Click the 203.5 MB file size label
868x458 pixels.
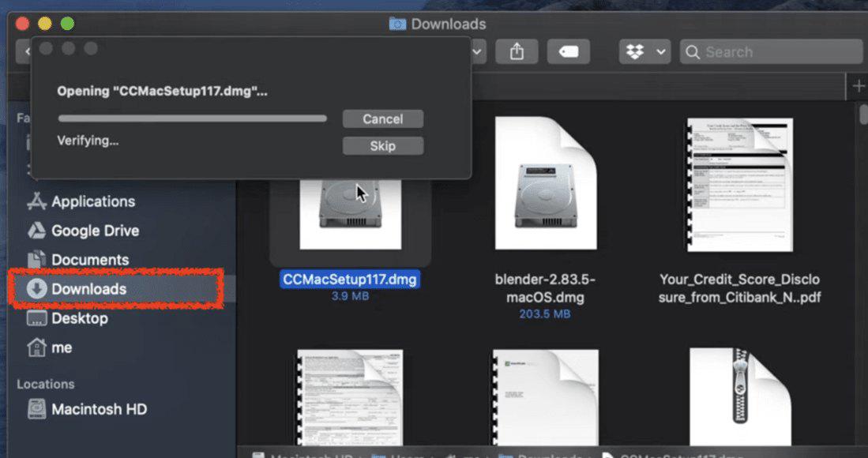pyautogui.click(x=545, y=314)
